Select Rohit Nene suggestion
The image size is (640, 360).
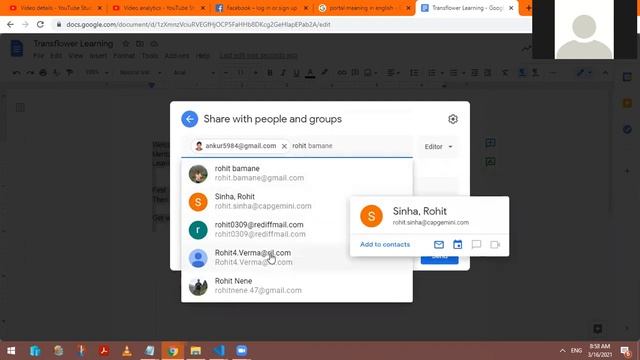(x=297, y=286)
